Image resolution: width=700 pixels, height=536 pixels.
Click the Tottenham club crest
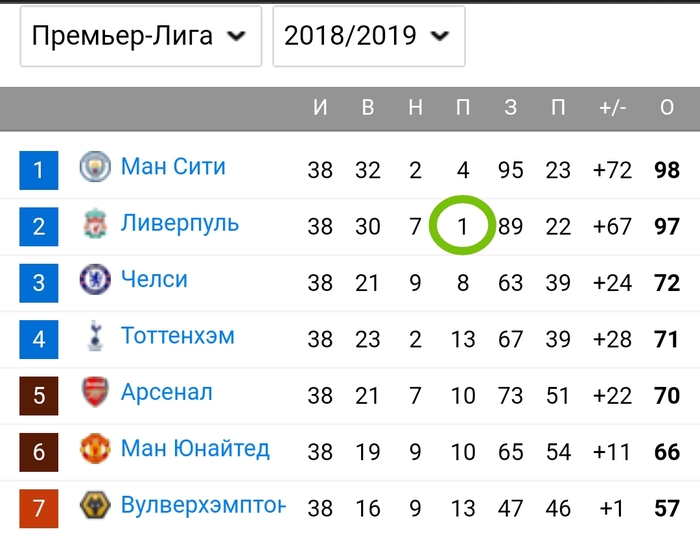point(95,336)
